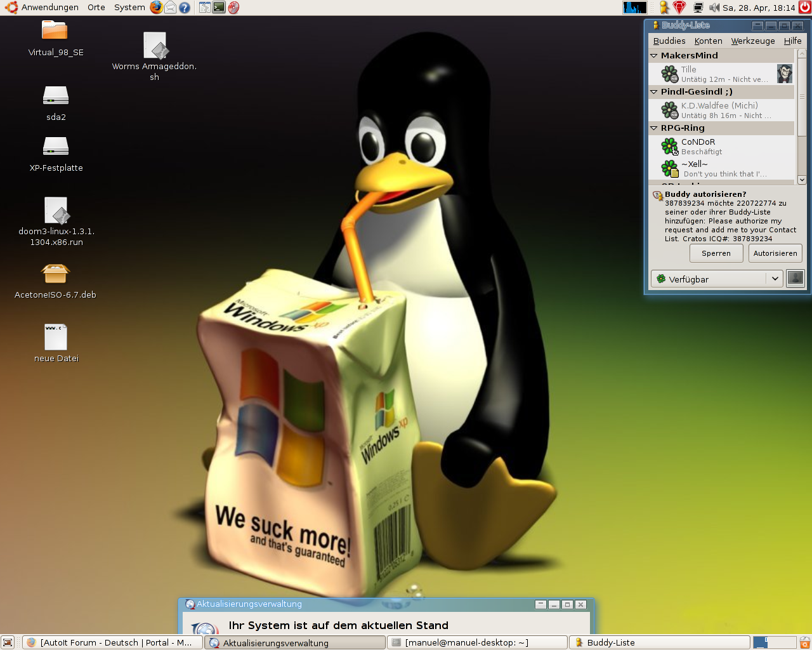Launch Firefox from the top panel
Image resolution: width=812 pixels, height=650 pixels.
pos(156,8)
